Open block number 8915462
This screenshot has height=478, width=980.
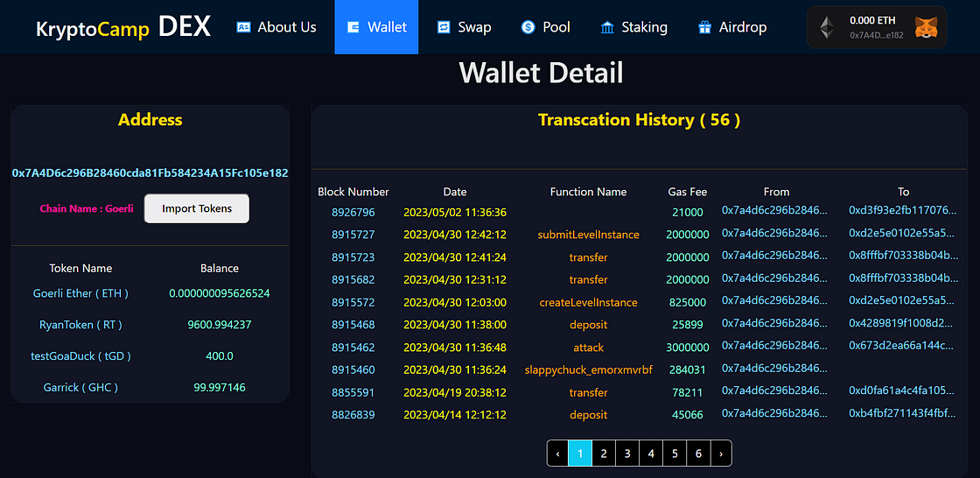click(353, 348)
